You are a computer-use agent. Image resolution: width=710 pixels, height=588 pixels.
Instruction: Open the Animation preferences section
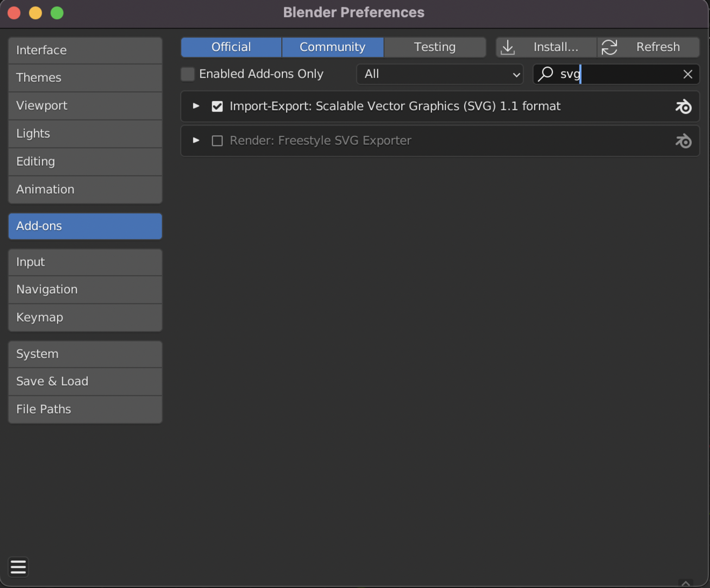click(85, 189)
